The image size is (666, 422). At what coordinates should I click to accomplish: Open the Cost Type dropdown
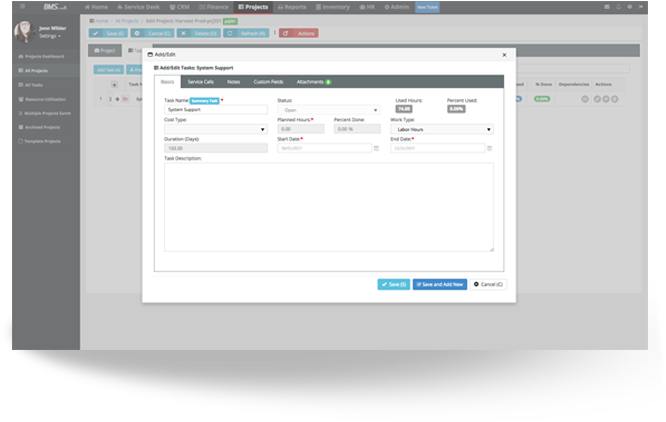pyautogui.click(x=216, y=129)
